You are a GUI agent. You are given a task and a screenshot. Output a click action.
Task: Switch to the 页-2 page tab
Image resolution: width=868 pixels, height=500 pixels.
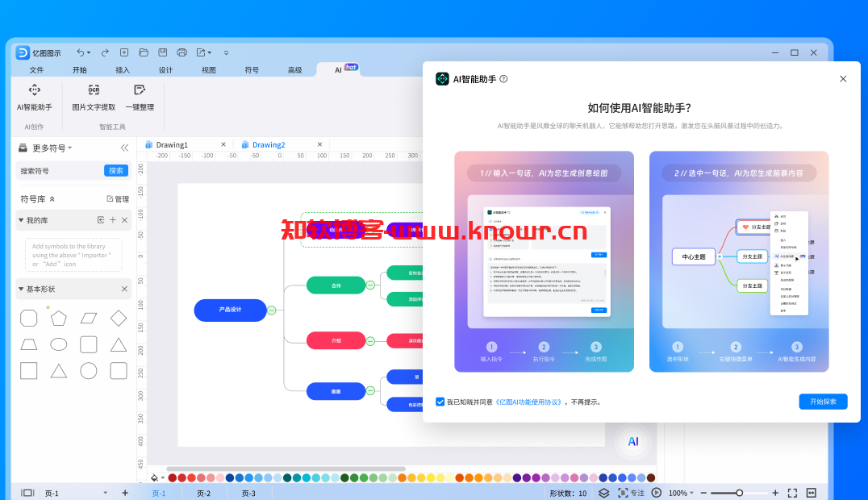pyautogui.click(x=204, y=494)
